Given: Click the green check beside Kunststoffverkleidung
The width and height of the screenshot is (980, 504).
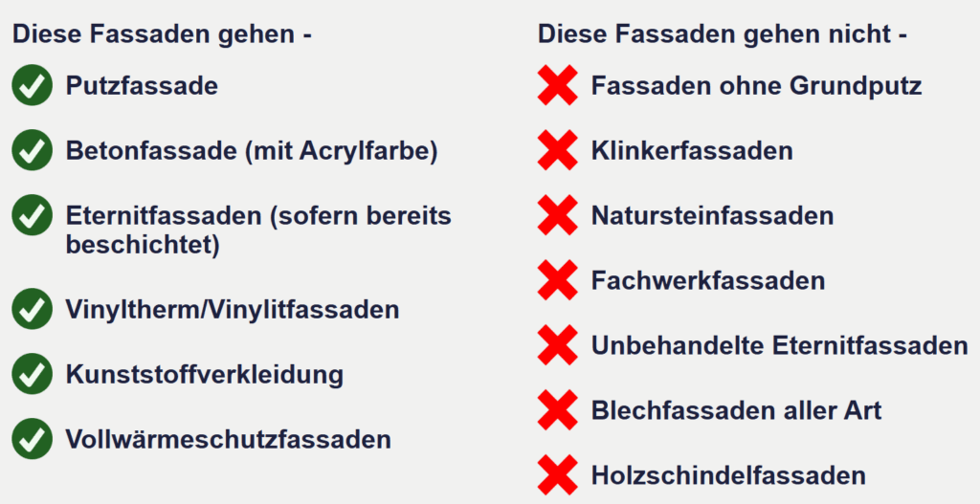Looking at the screenshot, I should click(32, 374).
